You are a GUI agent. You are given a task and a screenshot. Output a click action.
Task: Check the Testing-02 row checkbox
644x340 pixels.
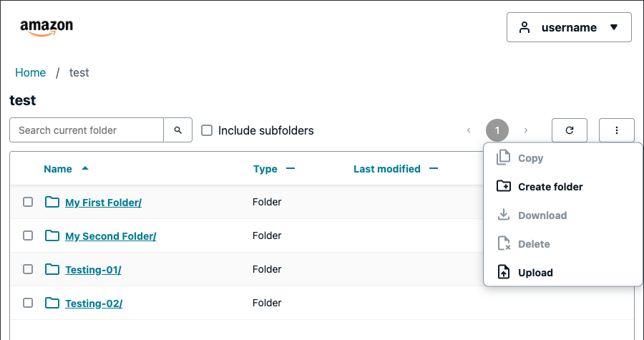28,303
